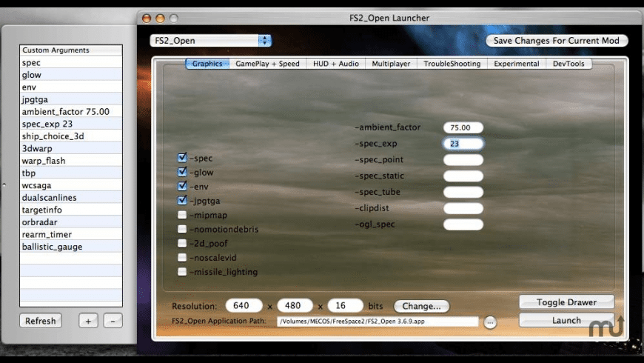Click Refresh in the arguments drawer
Viewport: 644px width, 363px height.
click(x=40, y=321)
